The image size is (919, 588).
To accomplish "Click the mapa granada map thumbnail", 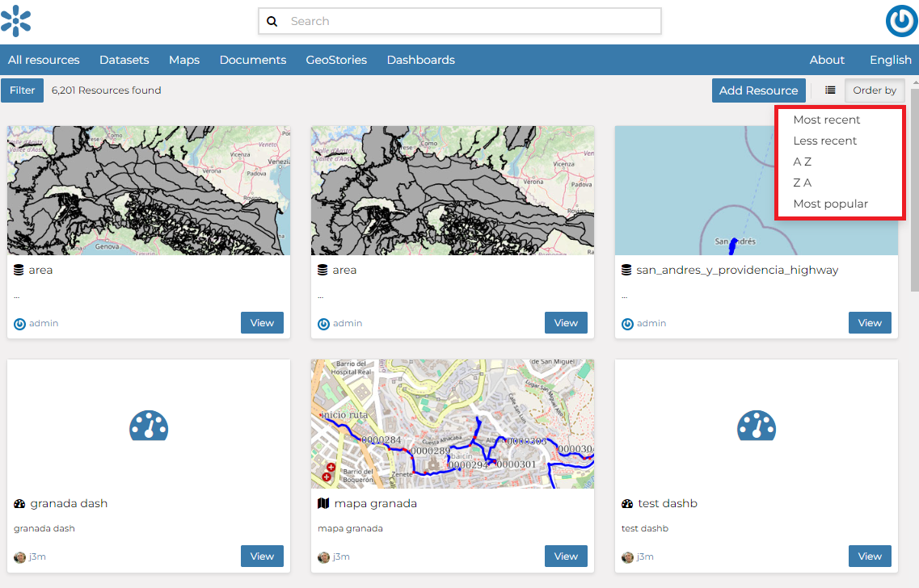I will click(453, 424).
